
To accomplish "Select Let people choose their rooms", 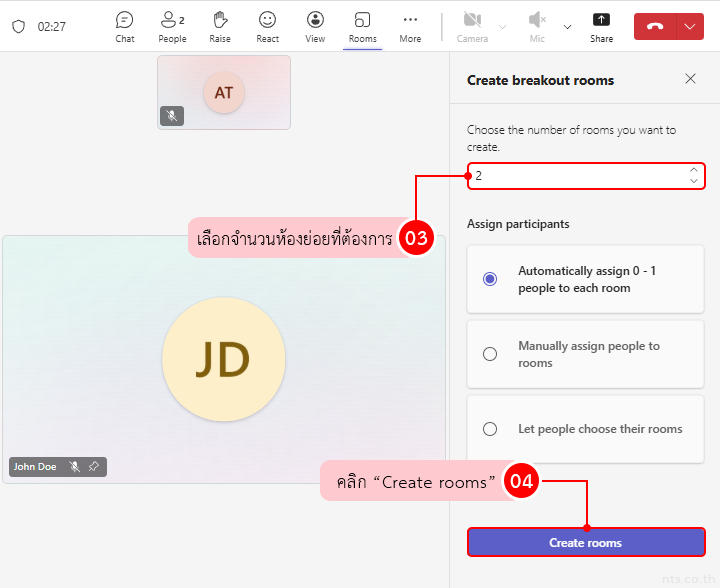I will click(x=490, y=429).
